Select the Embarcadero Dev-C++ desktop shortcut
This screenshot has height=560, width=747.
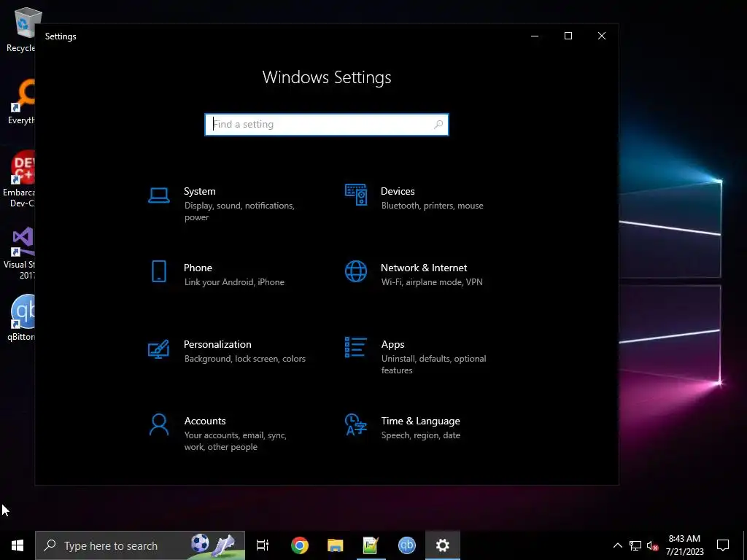click(x=20, y=179)
